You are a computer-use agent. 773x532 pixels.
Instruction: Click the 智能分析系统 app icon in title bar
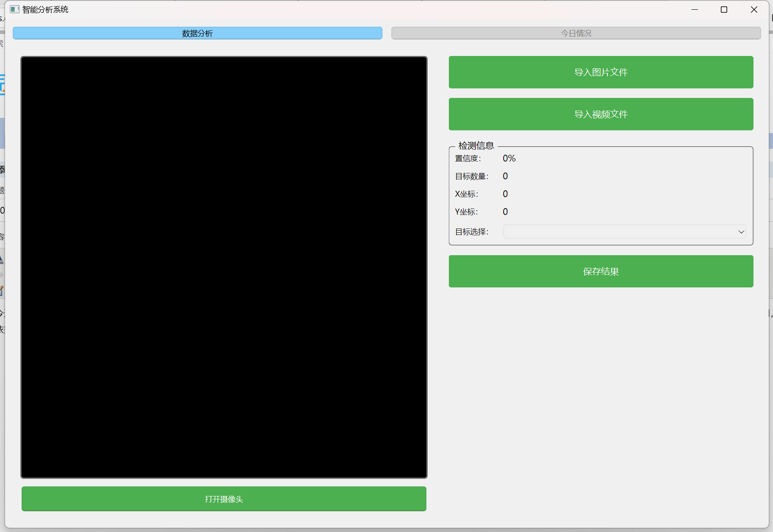point(15,9)
